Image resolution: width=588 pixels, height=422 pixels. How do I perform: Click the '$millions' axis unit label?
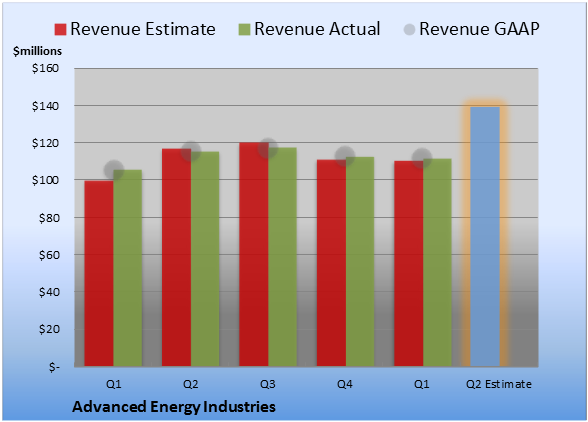coord(37,51)
